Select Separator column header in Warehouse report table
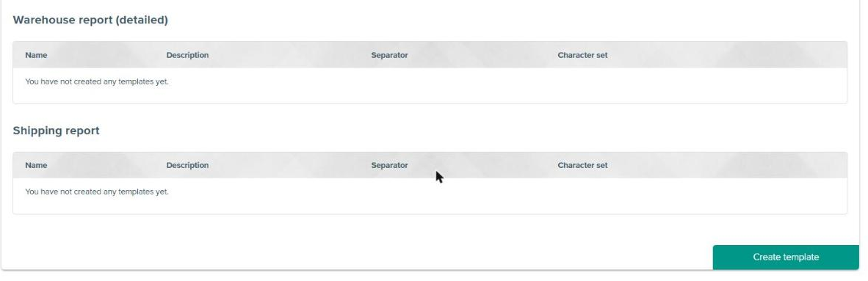868x281 pixels. click(x=390, y=55)
